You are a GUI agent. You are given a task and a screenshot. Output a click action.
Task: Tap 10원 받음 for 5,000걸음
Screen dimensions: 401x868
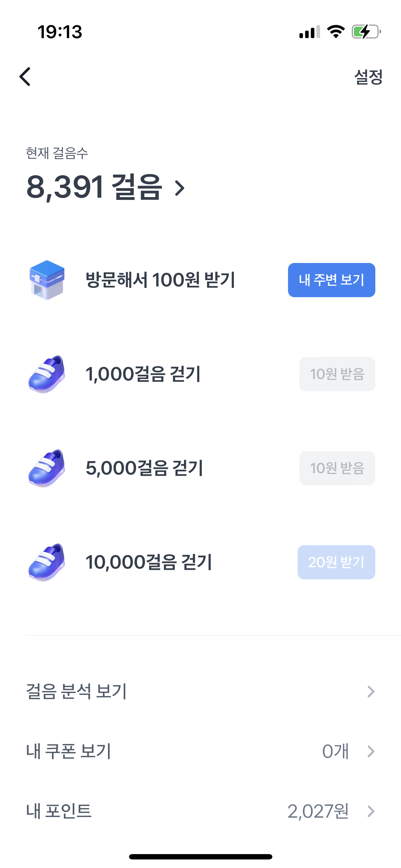337,468
